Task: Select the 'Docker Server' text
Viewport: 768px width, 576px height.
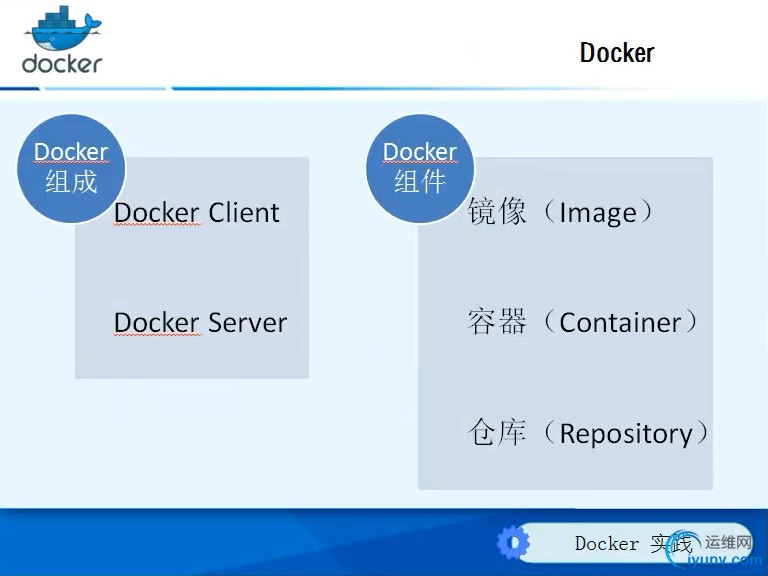Action: [x=200, y=323]
